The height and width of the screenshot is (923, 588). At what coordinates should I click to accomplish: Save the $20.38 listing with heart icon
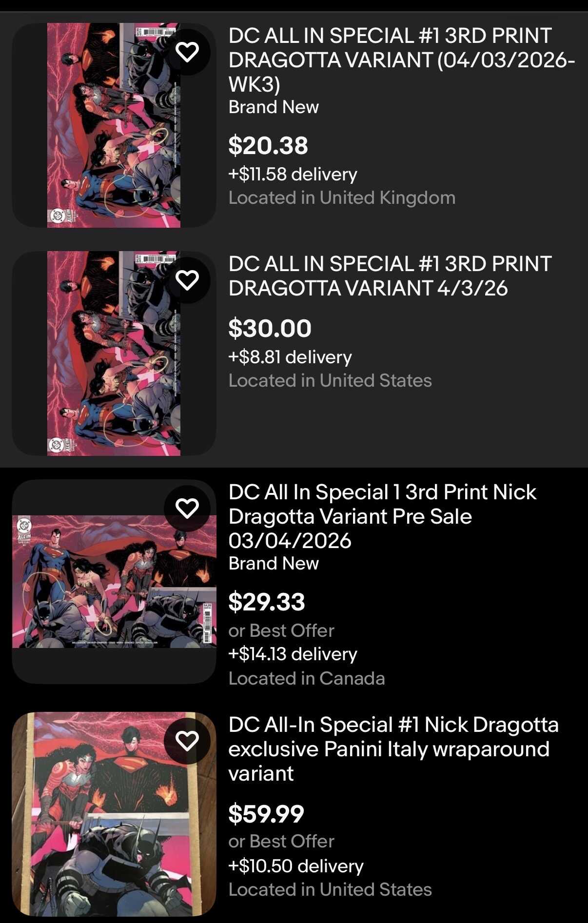[187, 52]
